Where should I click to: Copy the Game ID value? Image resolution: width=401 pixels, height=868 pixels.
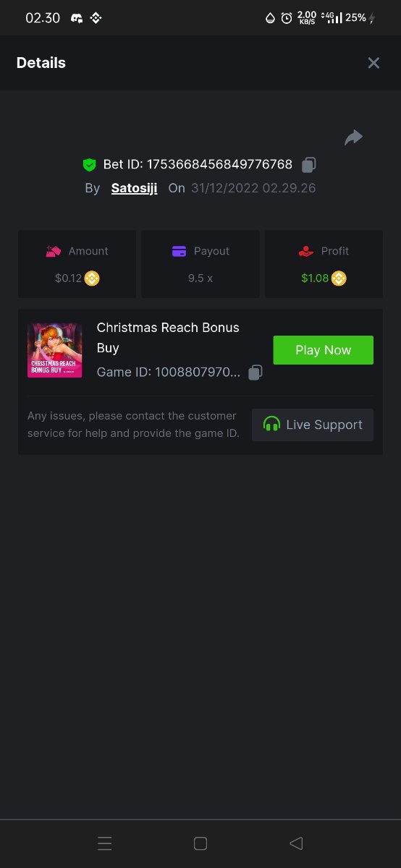click(x=255, y=373)
